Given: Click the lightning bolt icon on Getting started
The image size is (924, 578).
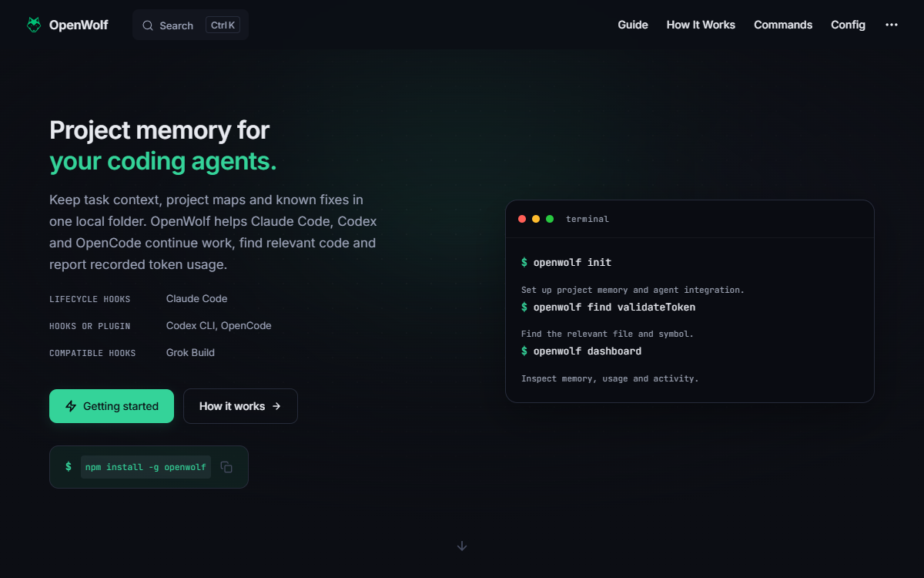Looking at the screenshot, I should point(71,406).
